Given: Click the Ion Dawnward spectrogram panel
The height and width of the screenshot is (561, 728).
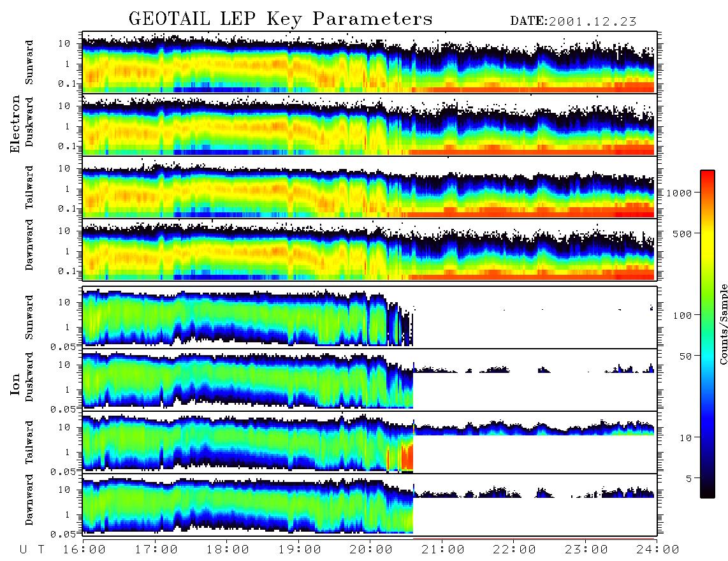Looking at the screenshot, I should tap(370, 504).
